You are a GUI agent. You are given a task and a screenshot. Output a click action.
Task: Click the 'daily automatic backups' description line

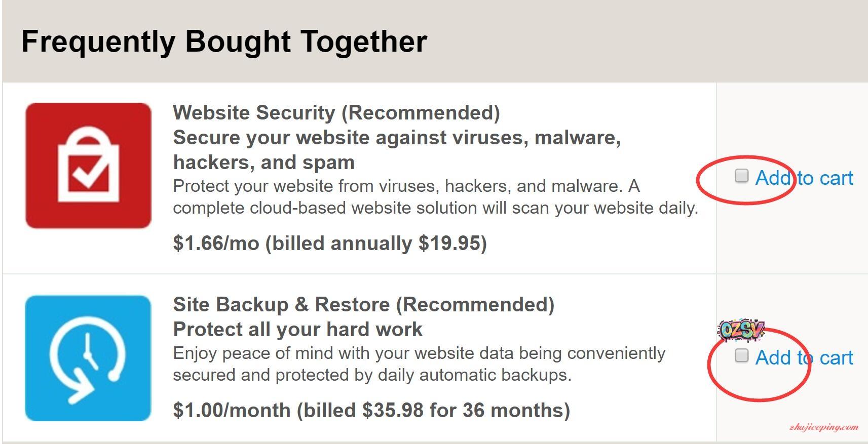coord(372,375)
